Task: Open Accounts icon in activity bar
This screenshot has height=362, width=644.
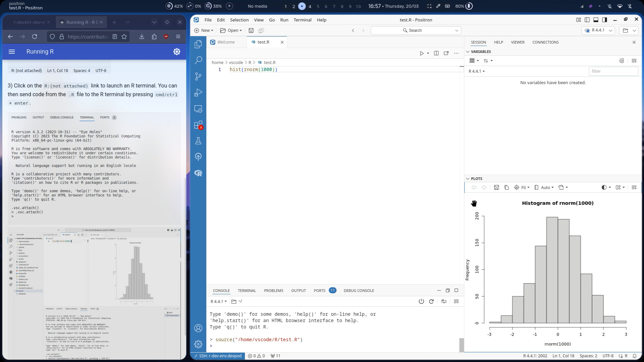Action: tap(198, 328)
